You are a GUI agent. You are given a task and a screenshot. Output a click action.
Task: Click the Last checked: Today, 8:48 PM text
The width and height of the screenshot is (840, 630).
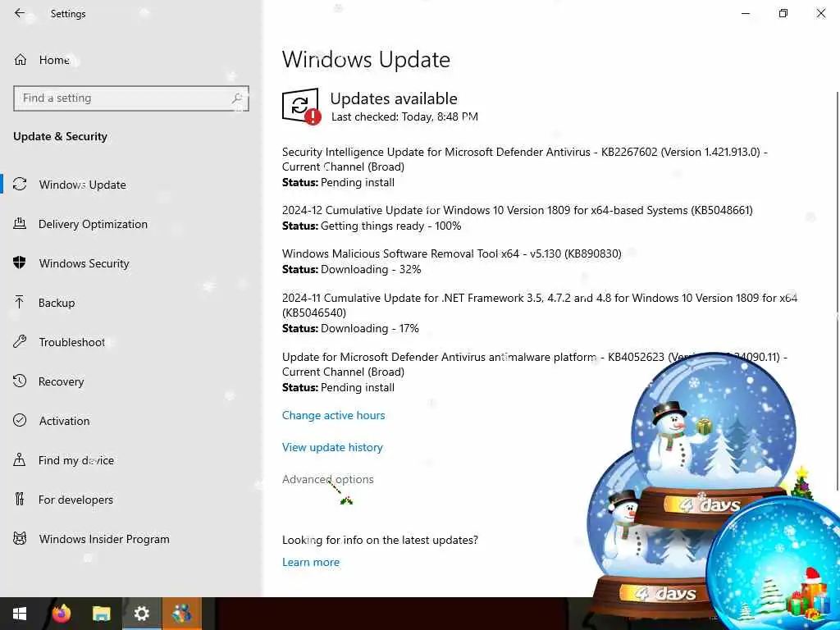pos(404,116)
